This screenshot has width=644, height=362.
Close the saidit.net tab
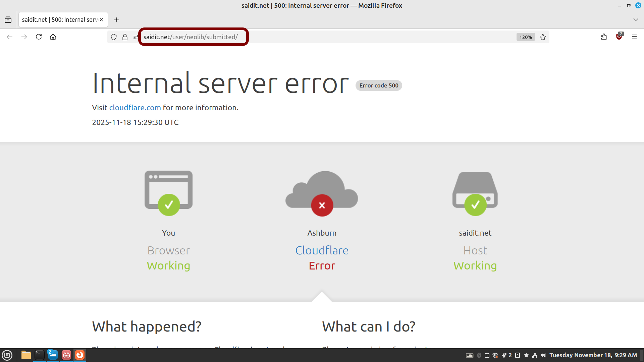click(101, 20)
